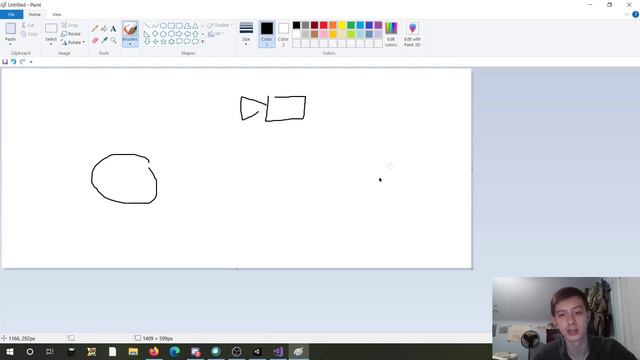The image size is (640, 360).
Task: Choose the Right arrow shape
Action: point(180,34)
